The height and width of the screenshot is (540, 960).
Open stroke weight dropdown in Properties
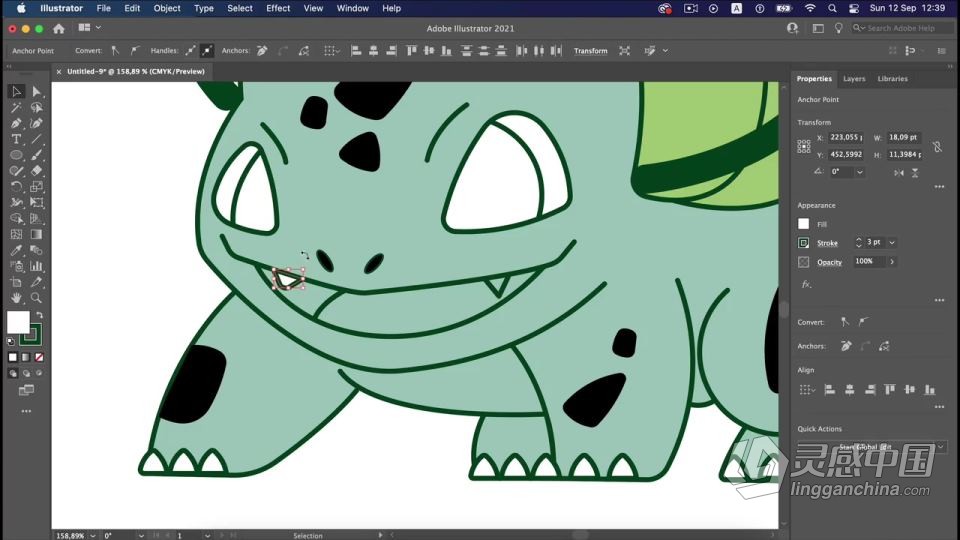[x=892, y=242]
